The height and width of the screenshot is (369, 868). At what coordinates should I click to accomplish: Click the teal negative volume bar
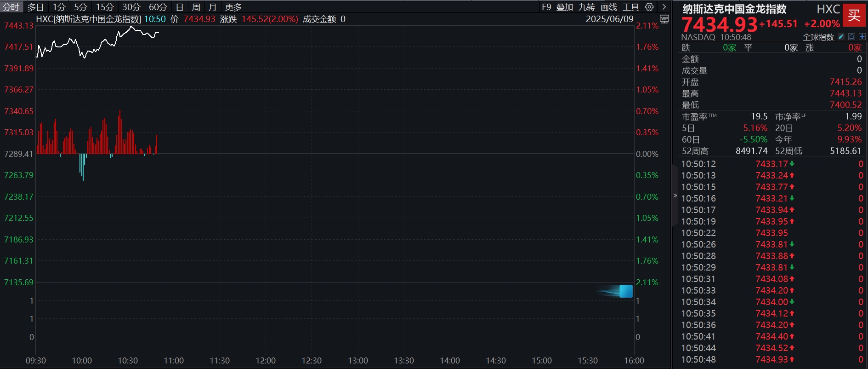pos(83,167)
